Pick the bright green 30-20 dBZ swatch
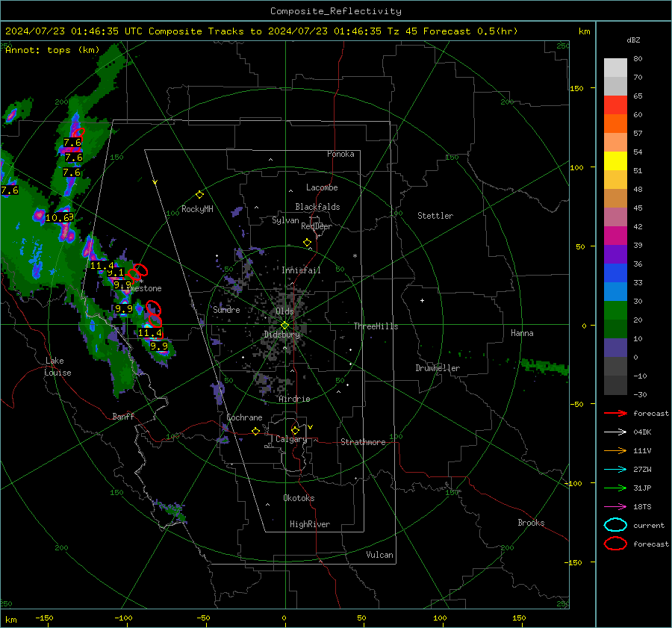This screenshot has height=628, width=672. (615, 311)
